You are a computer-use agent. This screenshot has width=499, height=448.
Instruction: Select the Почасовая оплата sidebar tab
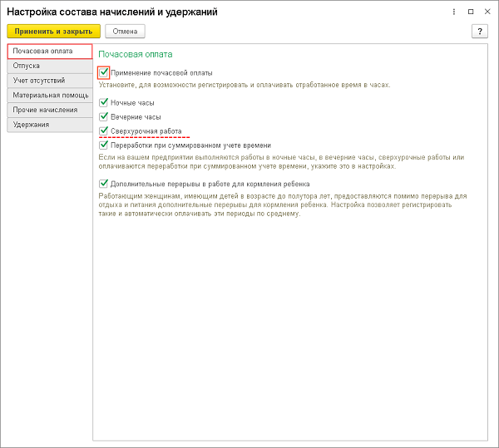(49, 52)
